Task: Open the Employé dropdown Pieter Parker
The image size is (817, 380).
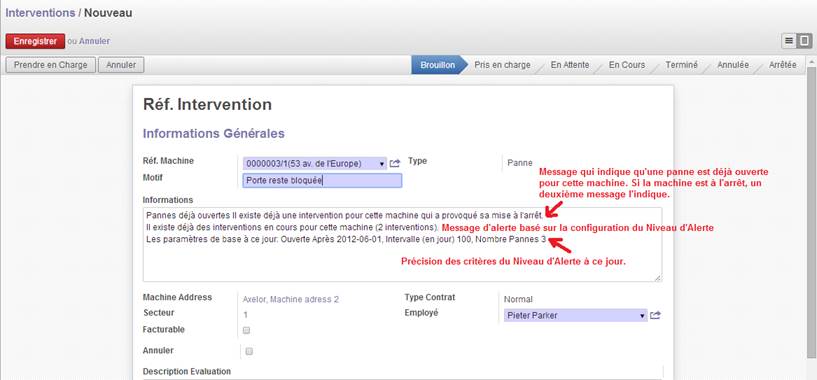Action: [x=575, y=315]
